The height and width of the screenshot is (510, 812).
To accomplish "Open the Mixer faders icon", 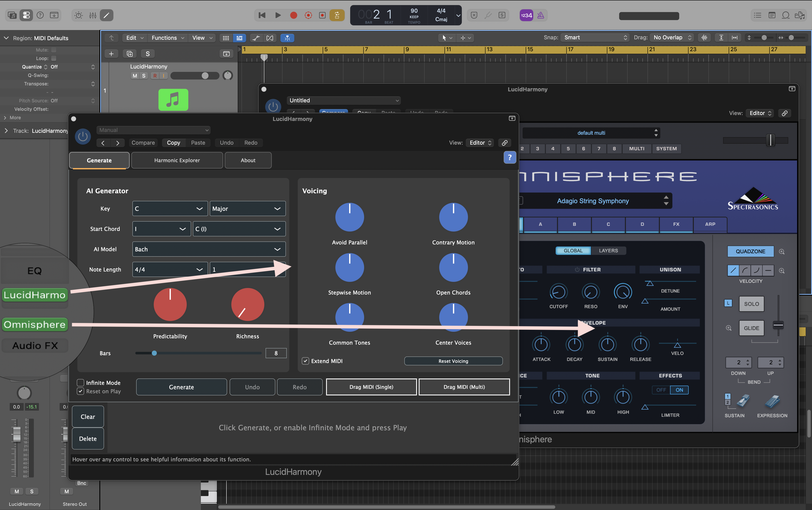I will click(93, 15).
